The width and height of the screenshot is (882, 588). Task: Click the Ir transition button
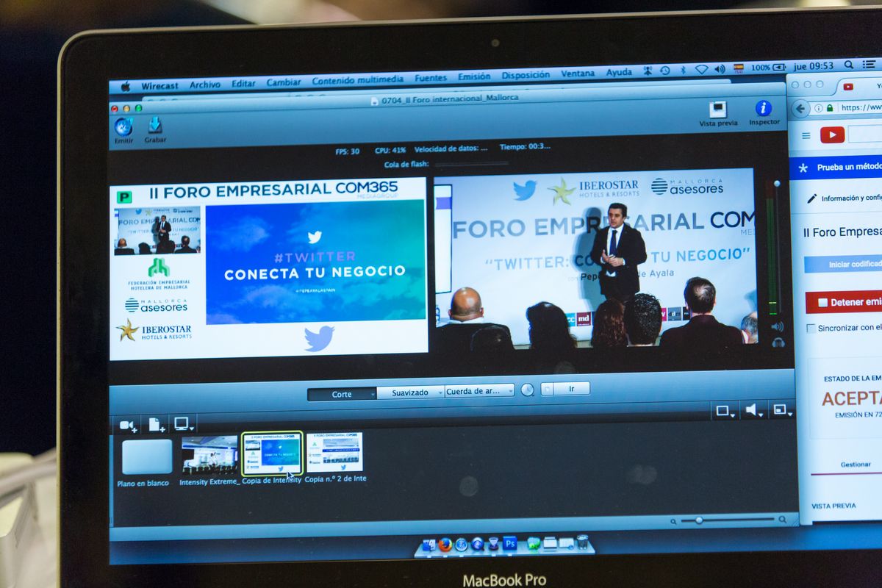(x=571, y=389)
